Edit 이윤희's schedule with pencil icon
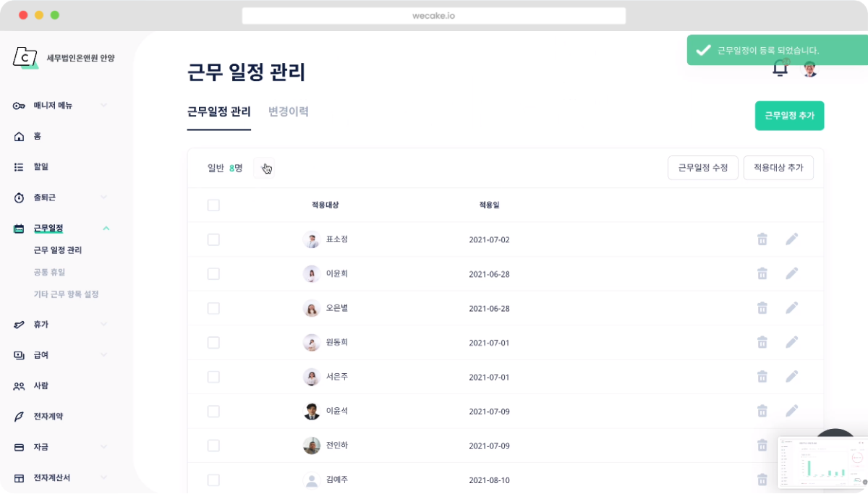The height and width of the screenshot is (494, 868). pos(792,273)
